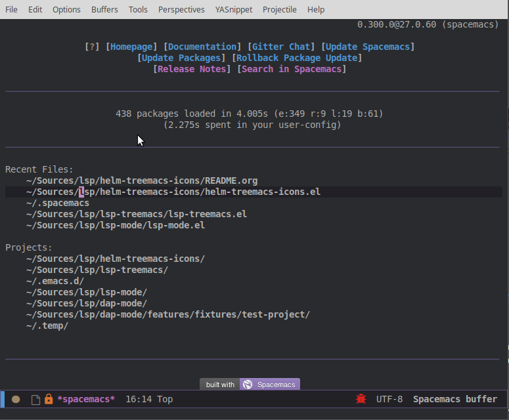The height and width of the screenshot is (420, 509).
Task: Open project ~/.emacs.d/
Action: coord(55,281)
